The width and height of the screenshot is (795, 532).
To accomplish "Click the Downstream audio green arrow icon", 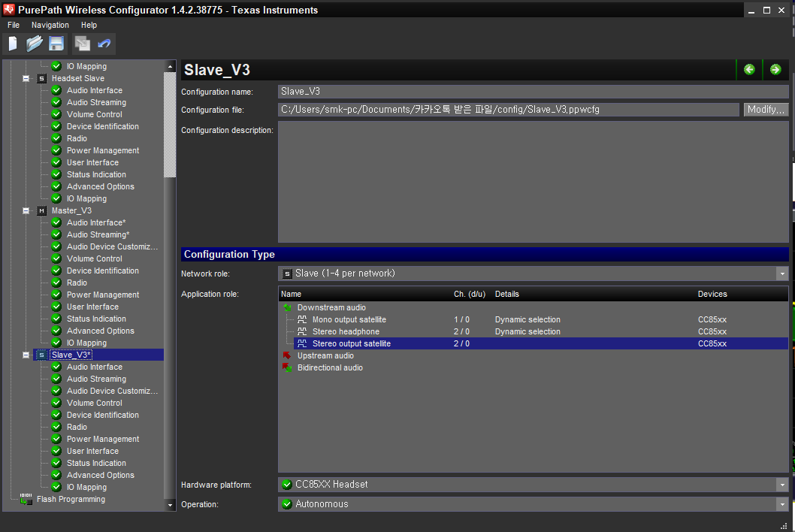I will [x=288, y=307].
